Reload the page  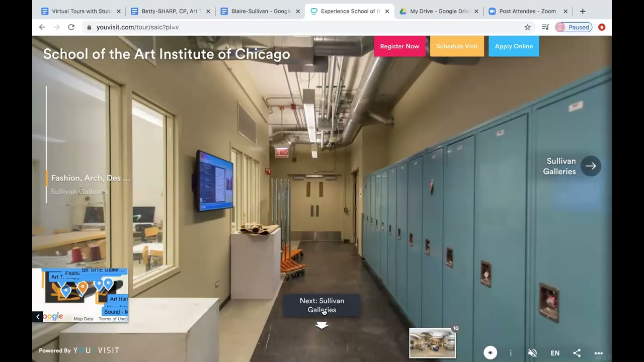[x=71, y=27]
